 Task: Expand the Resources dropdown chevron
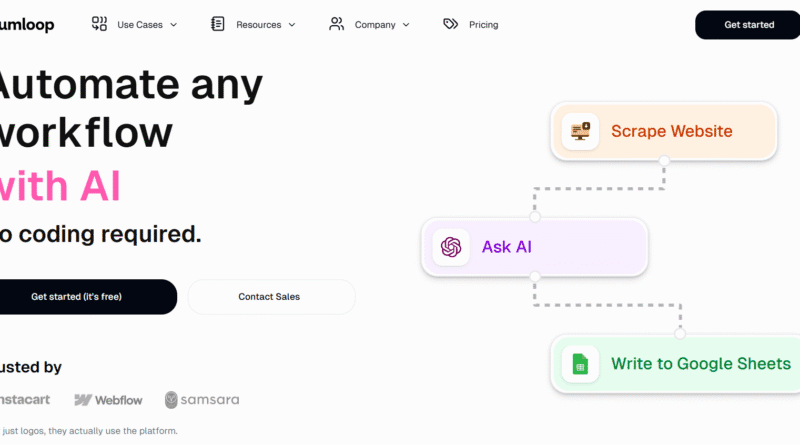click(292, 25)
